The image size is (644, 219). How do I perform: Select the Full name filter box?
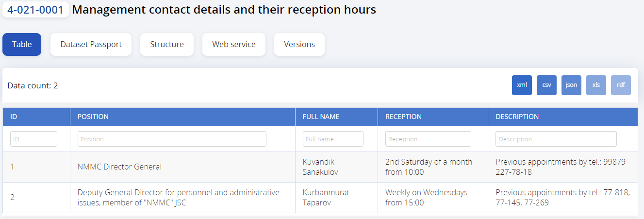coord(333,139)
